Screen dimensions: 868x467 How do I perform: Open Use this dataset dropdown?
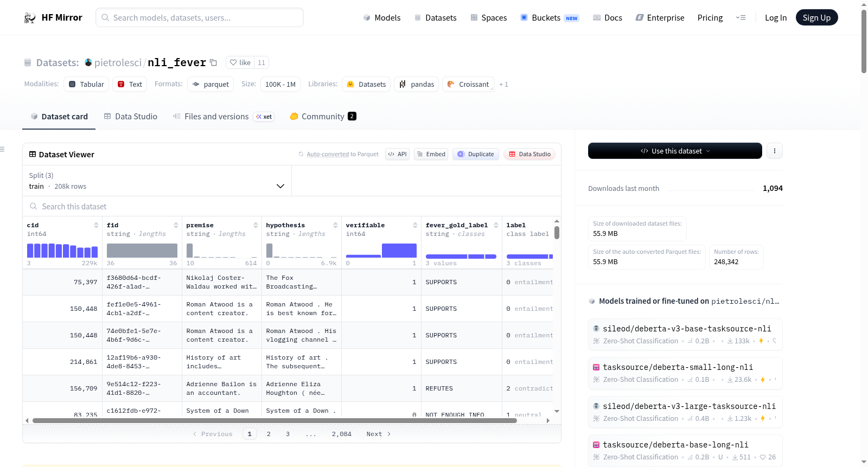click(x=675, y=151)
